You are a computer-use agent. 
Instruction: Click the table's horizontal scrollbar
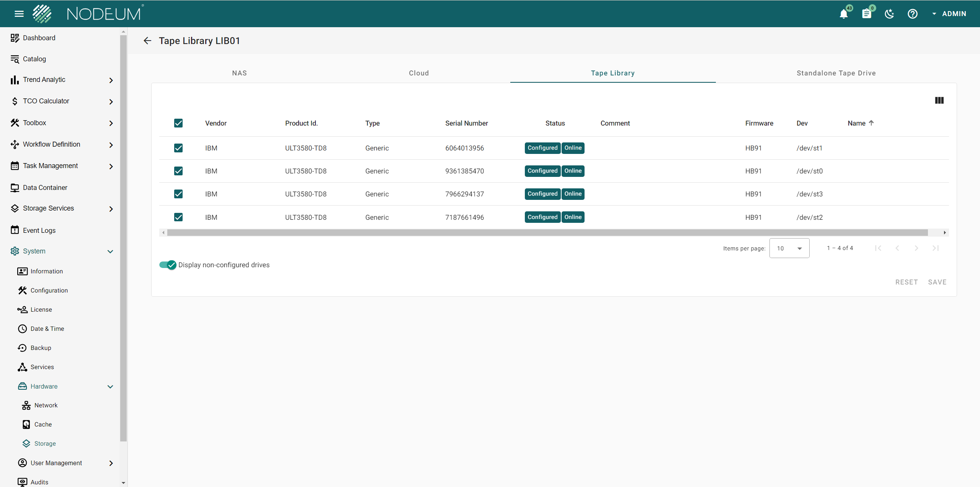click(x=547, y=232)
